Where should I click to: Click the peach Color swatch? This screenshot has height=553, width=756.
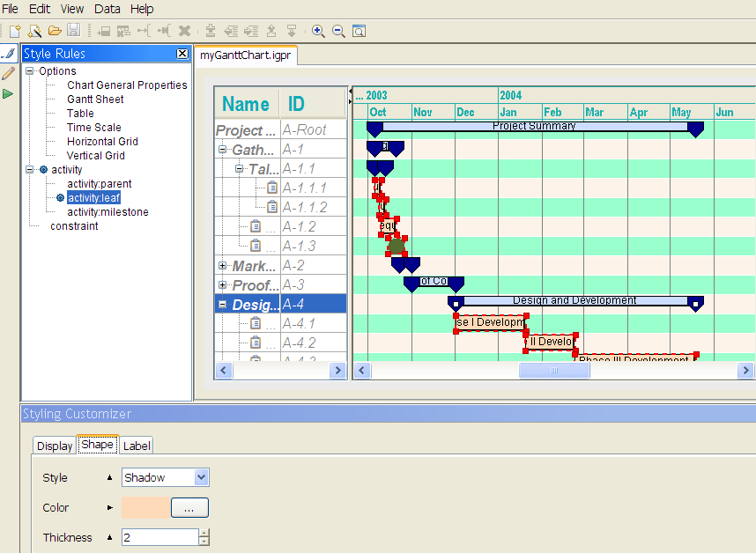click(x=145, y=507)
